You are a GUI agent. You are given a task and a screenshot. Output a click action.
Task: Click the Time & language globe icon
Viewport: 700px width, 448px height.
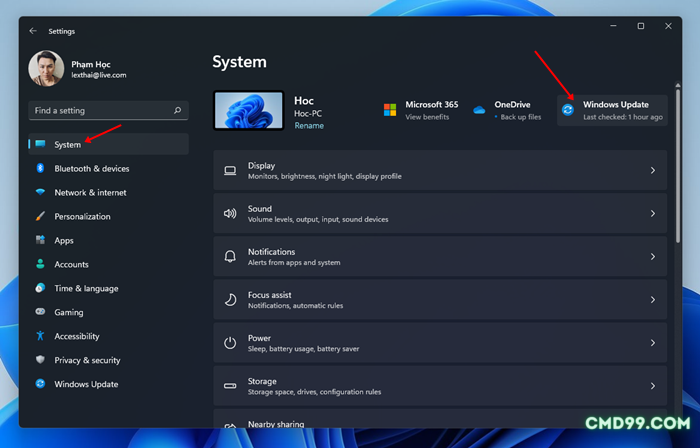click(x=40, y=288)
